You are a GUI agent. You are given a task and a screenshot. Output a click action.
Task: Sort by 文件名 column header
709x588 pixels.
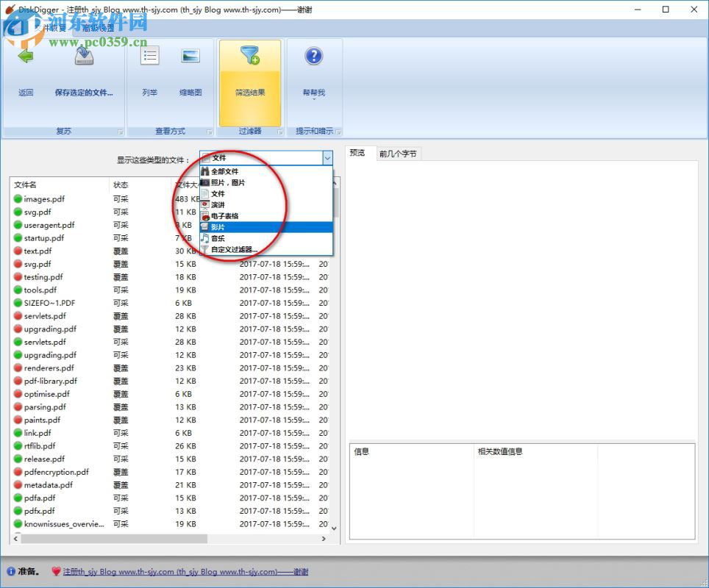60,184
